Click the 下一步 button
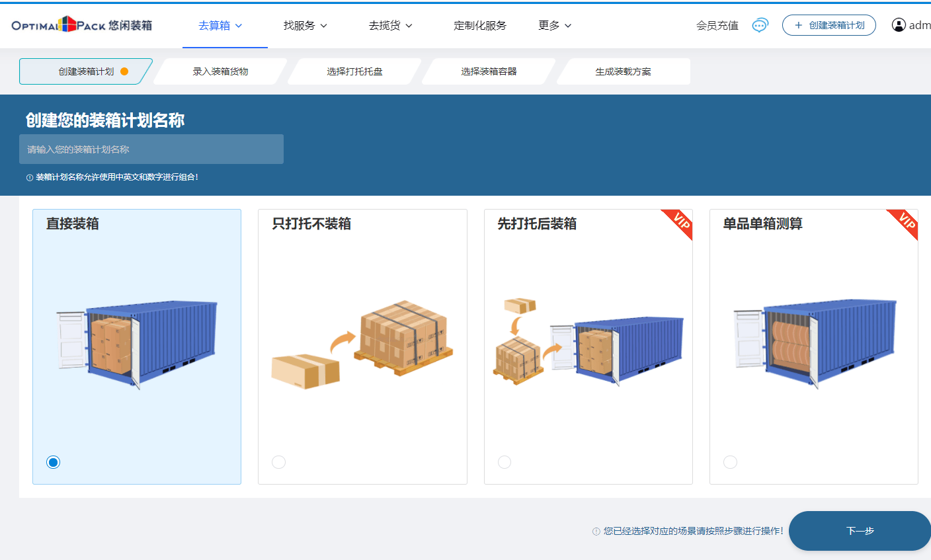 860,531
